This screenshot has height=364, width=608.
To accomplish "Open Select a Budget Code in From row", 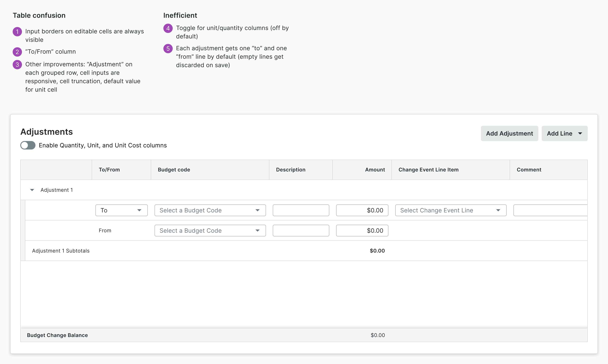I will coord(210,231).
